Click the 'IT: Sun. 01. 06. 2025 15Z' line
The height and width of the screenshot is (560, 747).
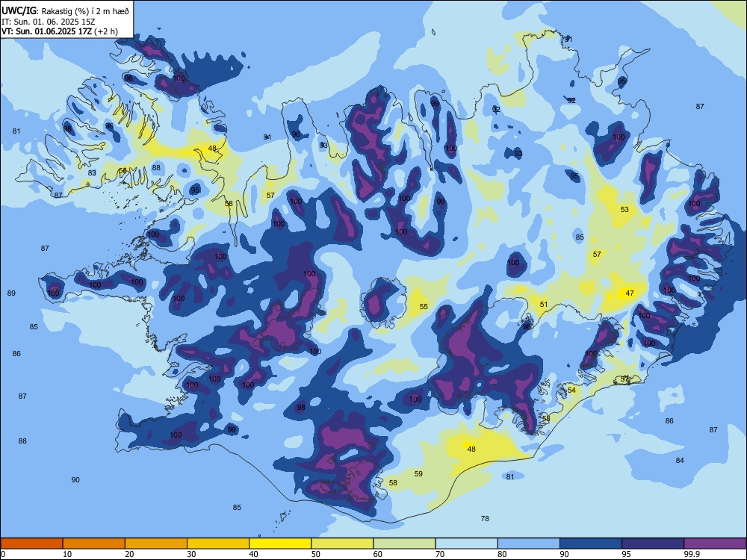tap(49, 22)
